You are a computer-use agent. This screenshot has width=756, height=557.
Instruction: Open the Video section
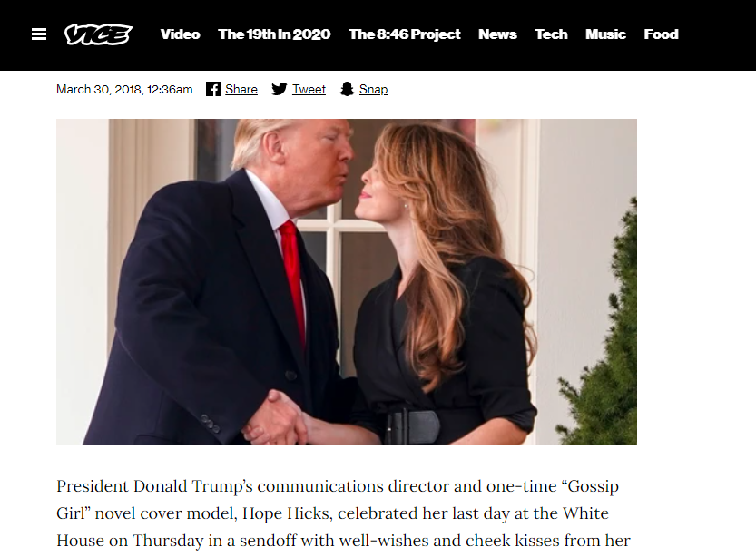click(x=181, y=34)
